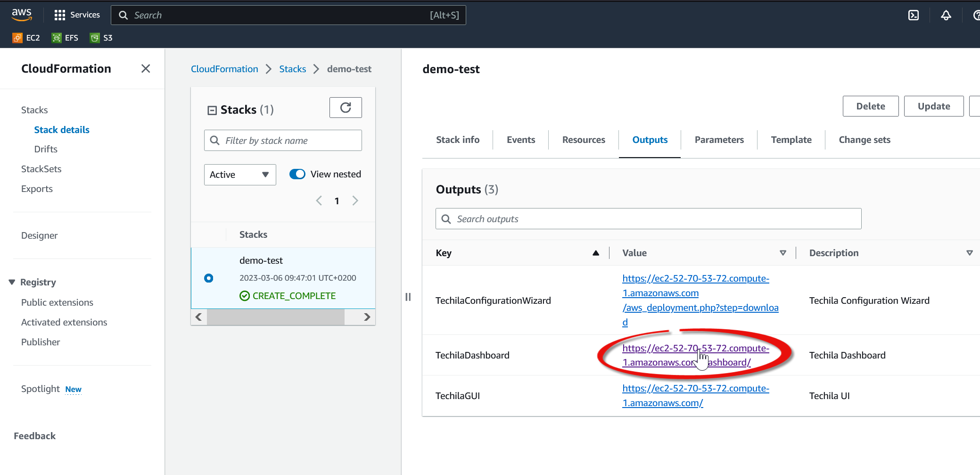This screenshot has width=980, height=475.
Task: Open the EFS shortcut in favorites bar
Action: 65,38
